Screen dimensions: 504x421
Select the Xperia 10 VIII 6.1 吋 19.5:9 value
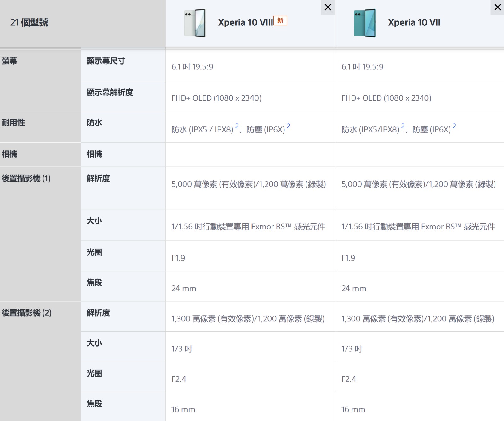point(192,67)
